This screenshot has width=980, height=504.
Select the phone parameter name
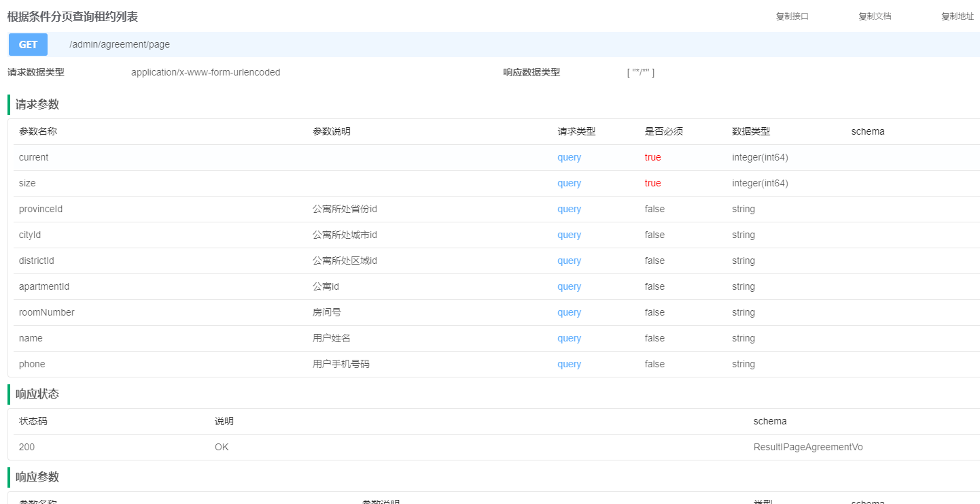point(32,364)
